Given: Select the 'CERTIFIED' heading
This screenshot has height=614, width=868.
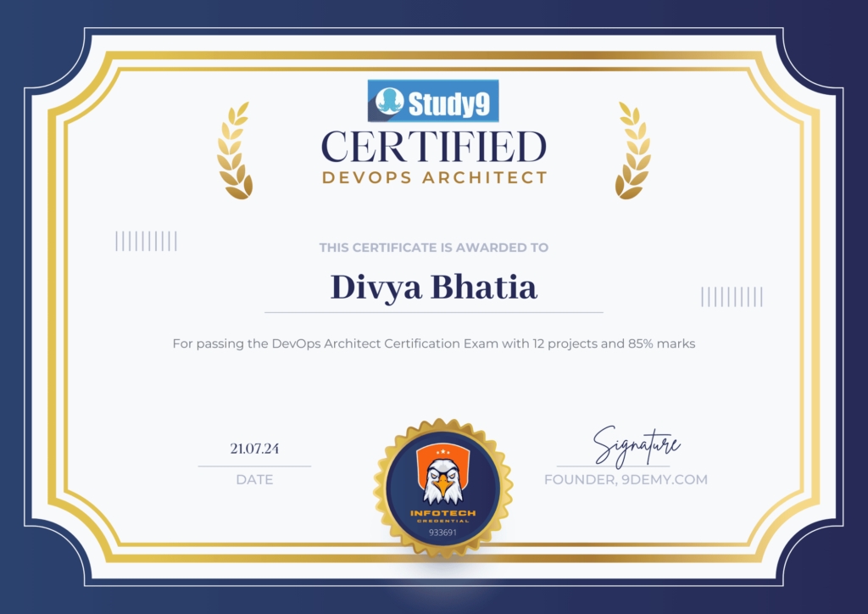Looking at the screenshot, I should click(x=433, y=148).
